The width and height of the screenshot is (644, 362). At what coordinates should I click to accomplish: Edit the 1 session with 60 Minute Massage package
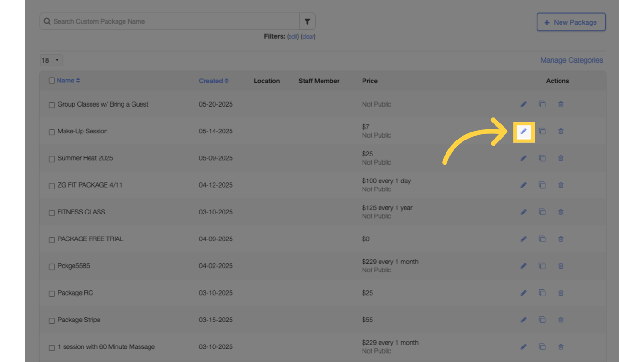pos(523,346)
